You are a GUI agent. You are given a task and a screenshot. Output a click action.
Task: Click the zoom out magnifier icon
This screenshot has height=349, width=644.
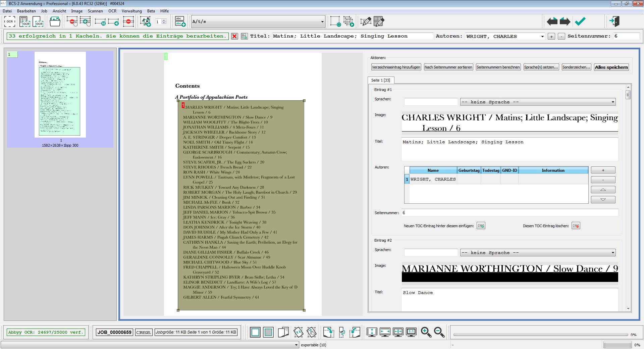pos(439,332)
